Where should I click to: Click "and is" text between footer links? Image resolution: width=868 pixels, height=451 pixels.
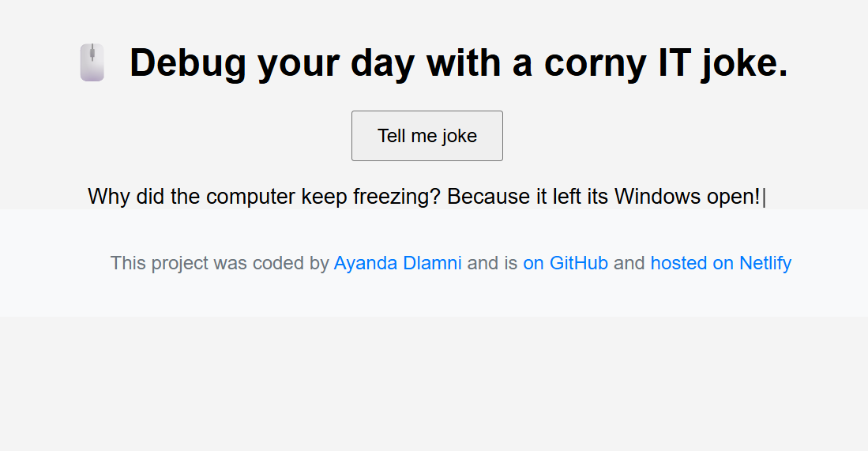(492, 263)
